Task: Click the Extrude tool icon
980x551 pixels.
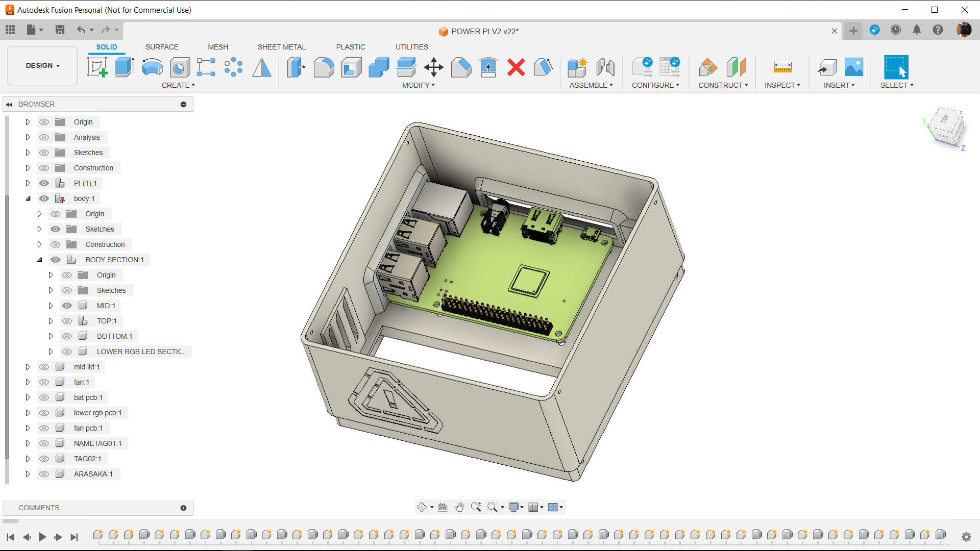Action: [x=125, y=67]
